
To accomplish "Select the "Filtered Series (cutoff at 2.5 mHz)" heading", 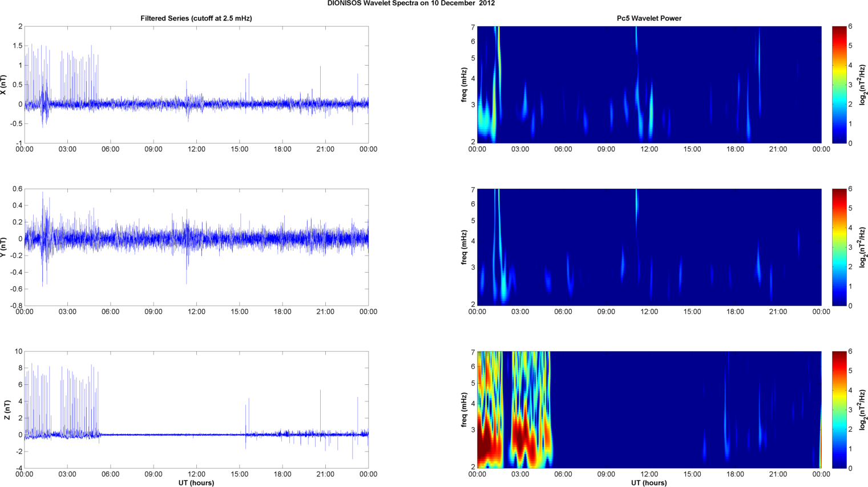I will 196,18.
